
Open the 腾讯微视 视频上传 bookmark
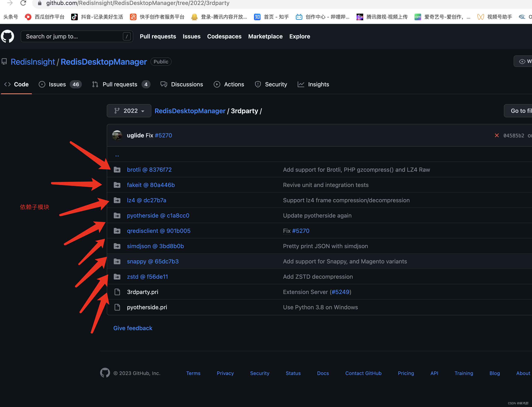click(382, 17)
